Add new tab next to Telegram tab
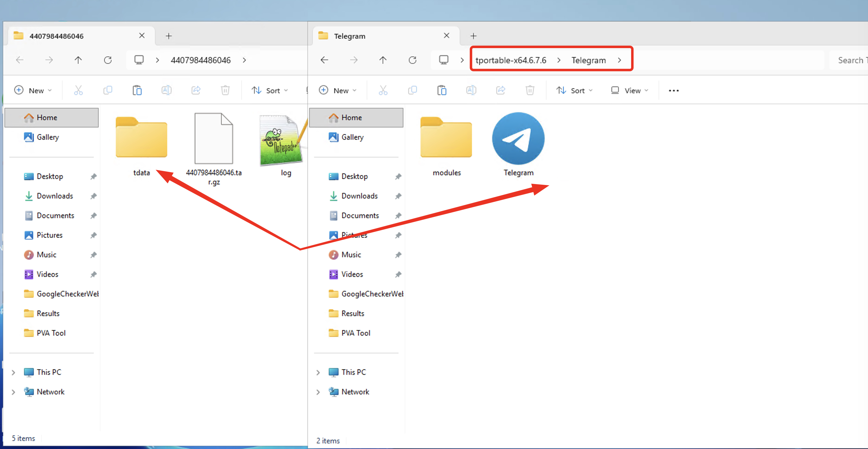 tap(473, 36)
